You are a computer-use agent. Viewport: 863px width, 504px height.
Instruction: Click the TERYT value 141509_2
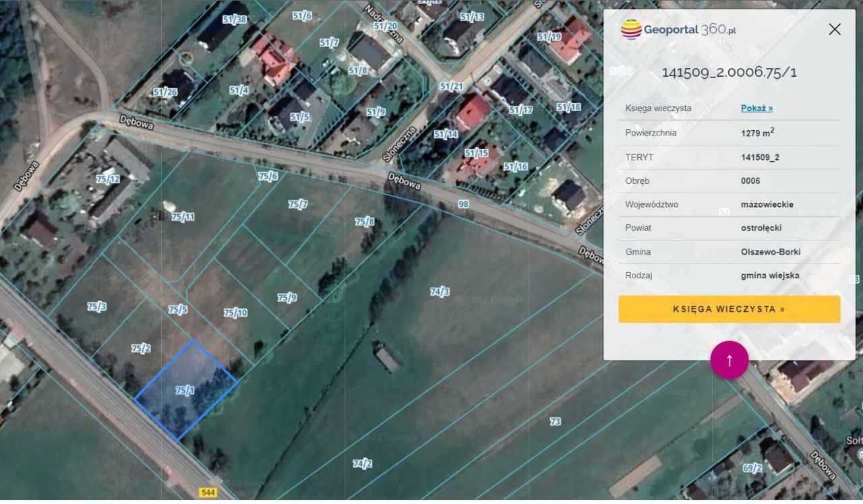[x=760, y=157]
